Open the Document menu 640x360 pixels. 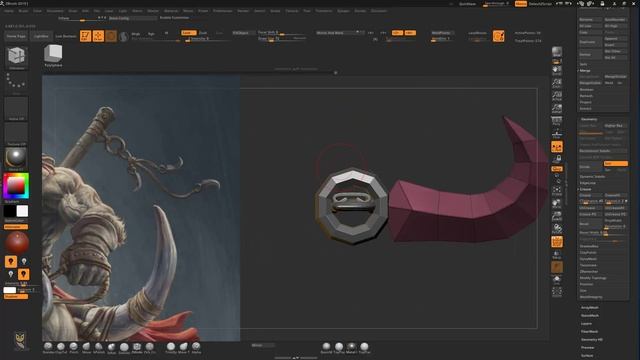coord(55,11)
